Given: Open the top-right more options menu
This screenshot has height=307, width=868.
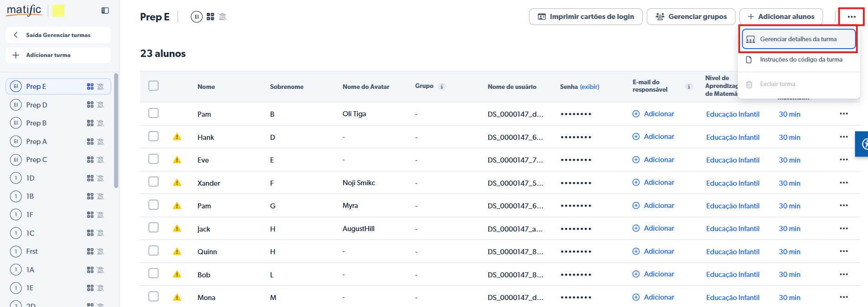Looking at the screenshot, I should pyautogui.click(x=851, y=17).
